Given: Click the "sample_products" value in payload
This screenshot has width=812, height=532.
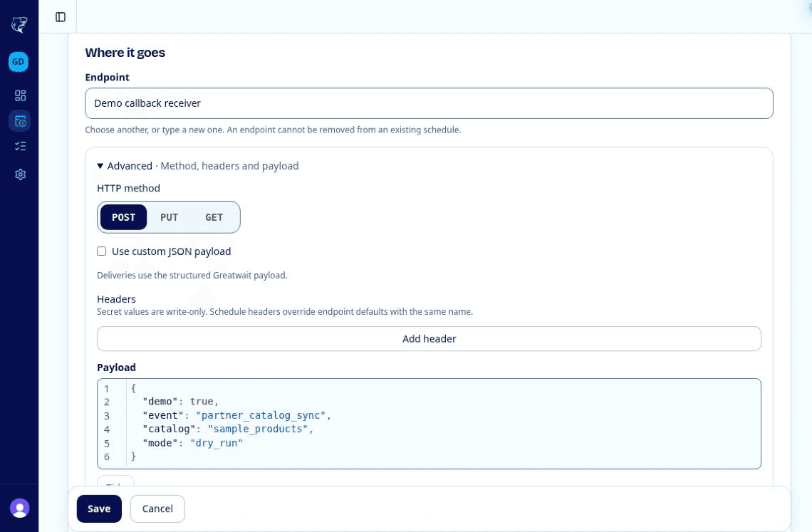Looking at the screenshot, I should coord(258,429).
